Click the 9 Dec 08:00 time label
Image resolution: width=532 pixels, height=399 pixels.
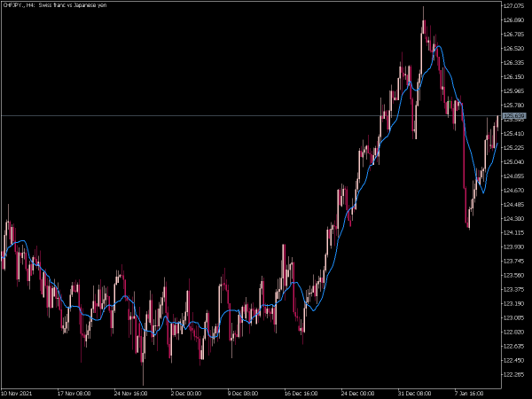(x=243, y=394)
